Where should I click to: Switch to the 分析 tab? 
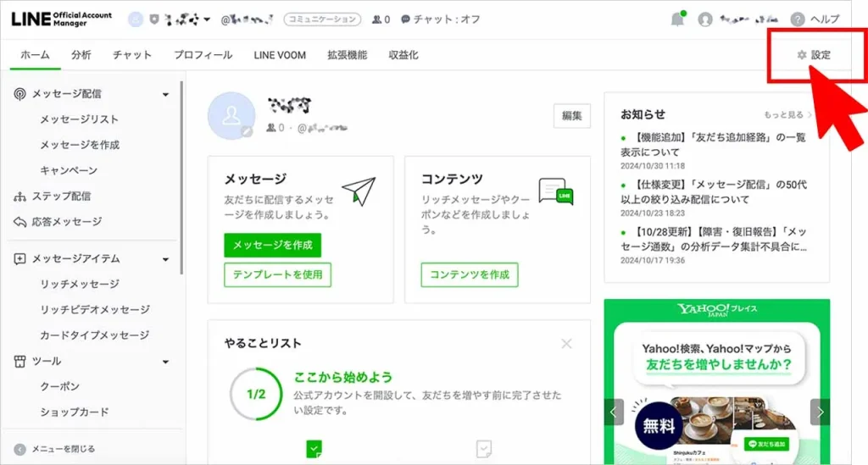pos(81,55)
